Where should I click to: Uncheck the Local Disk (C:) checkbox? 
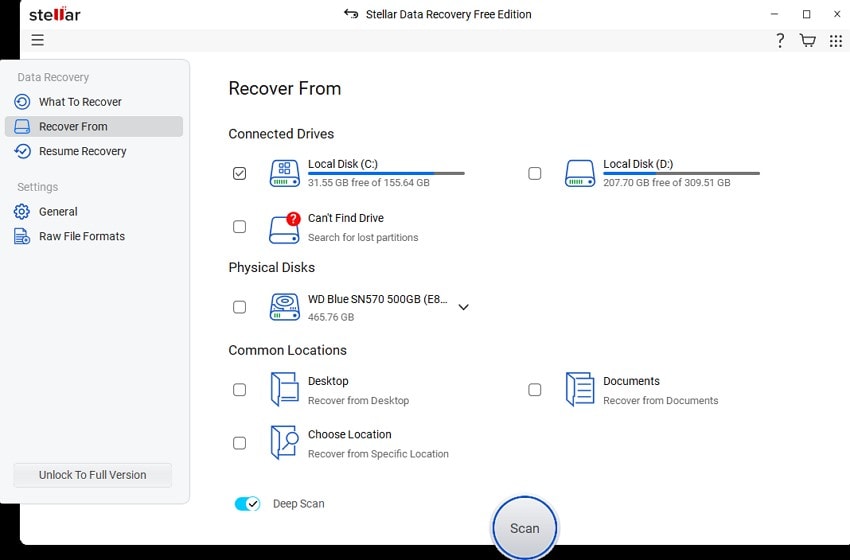click(239, 173)
